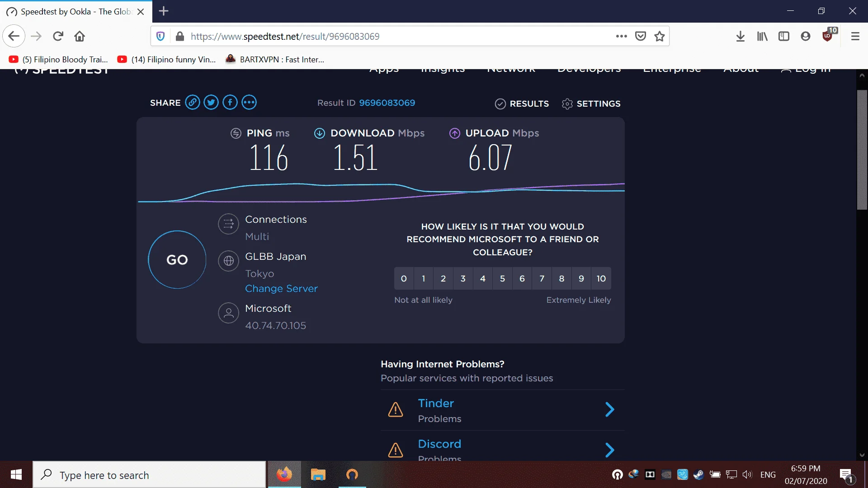The width and height of the screenshot is (868, 488).
Task: Open Firefox library icon
Action: [762, 36]
